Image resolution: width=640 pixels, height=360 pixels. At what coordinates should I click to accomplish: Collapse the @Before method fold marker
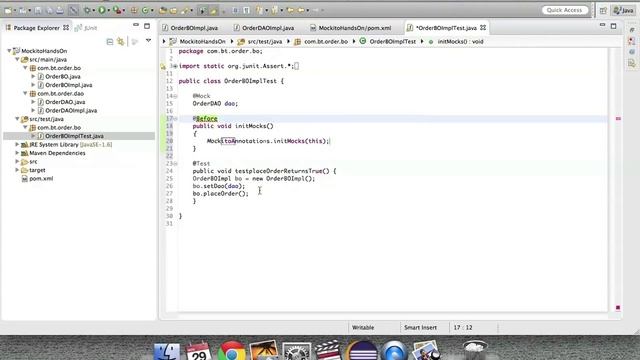coord(176,119)
